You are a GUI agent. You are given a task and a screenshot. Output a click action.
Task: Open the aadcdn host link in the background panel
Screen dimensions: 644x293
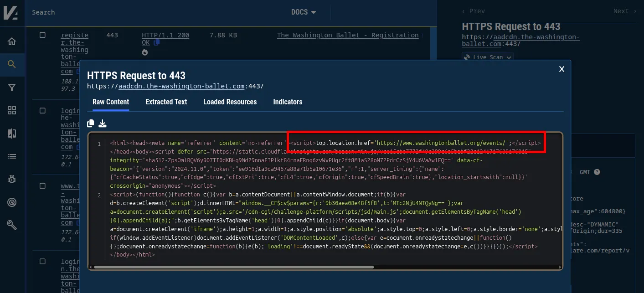[521, 41]
